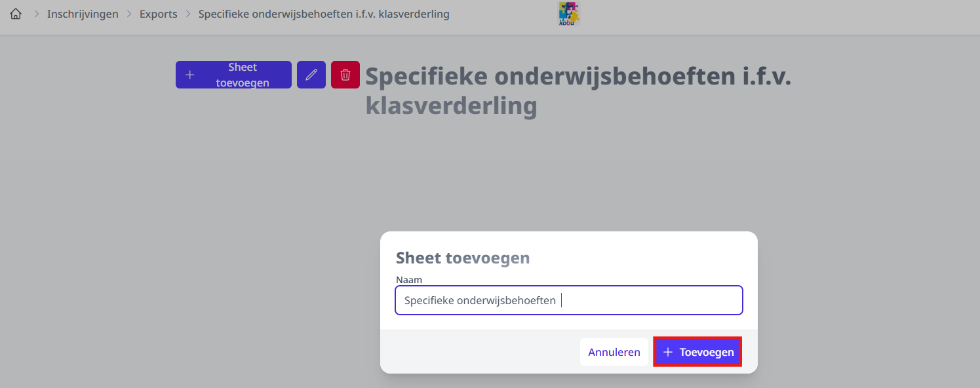Click the Naam field label
Image resolution: width=980 pixels, height=388 pixels.
point(409,280)
